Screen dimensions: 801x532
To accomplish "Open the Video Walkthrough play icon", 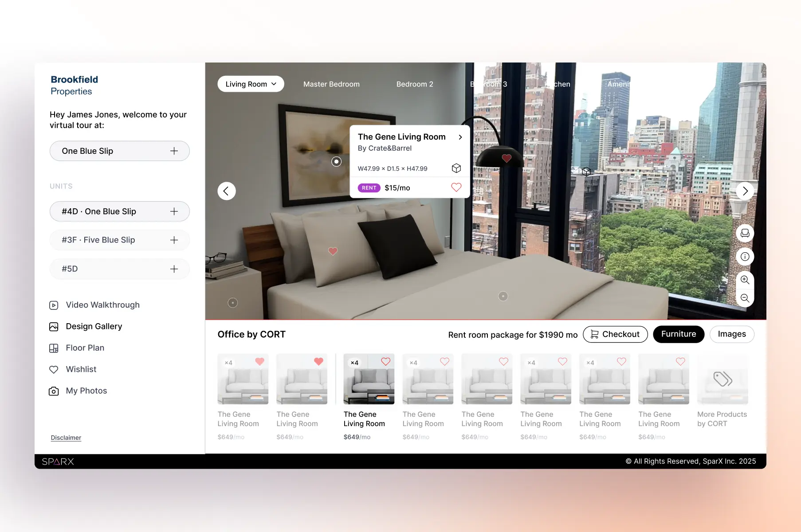I will coord(54,305).
